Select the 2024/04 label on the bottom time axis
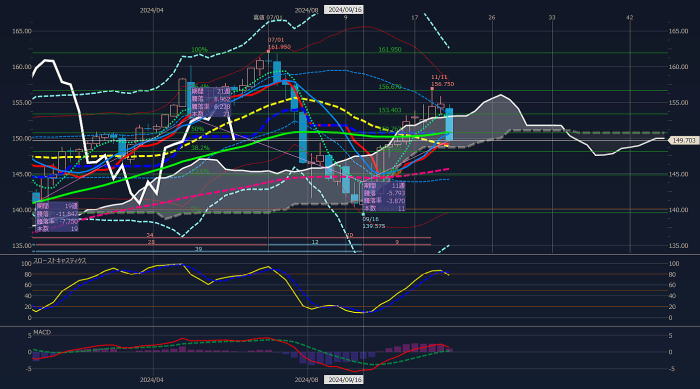This screenshot has height=389, width=700. (x=151, y=380)
